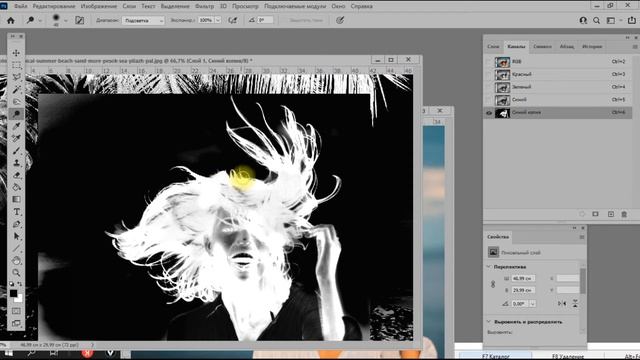
Task: Select the Hand tool
Action: [x=16, y=260]
